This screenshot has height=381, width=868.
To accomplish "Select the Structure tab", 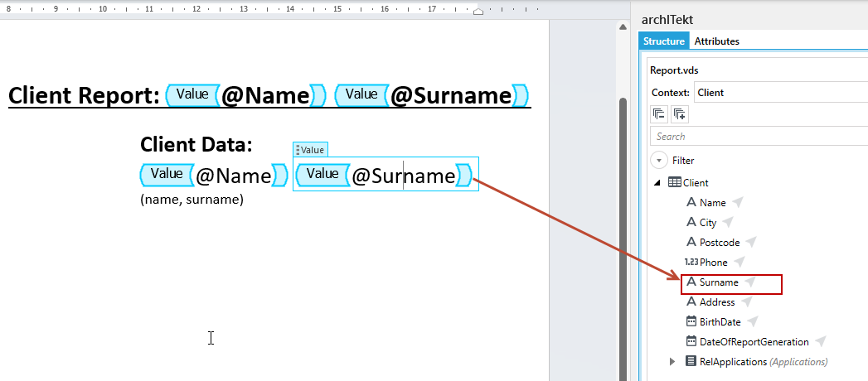I will coord(664,41).
